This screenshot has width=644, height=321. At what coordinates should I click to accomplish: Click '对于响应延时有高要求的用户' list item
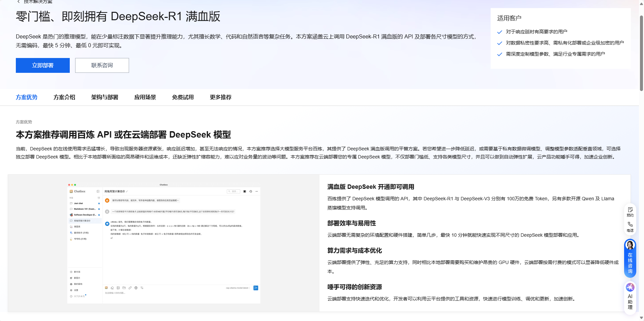(536, 32)
